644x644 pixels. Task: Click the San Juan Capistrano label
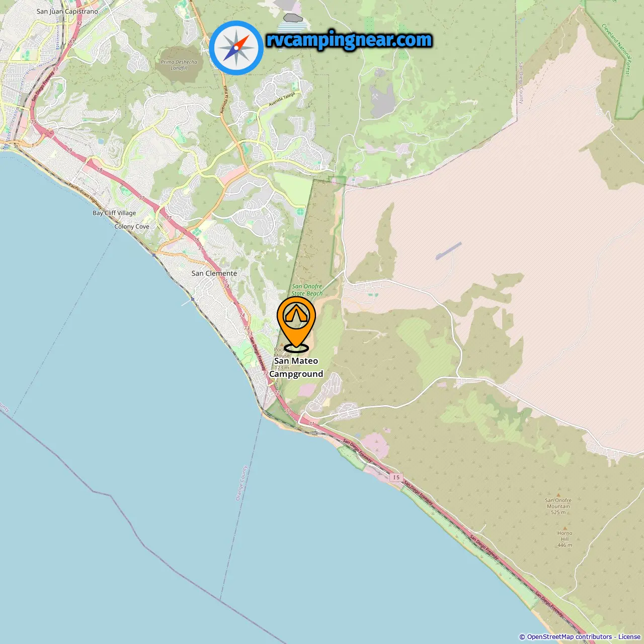coord(67,11)
